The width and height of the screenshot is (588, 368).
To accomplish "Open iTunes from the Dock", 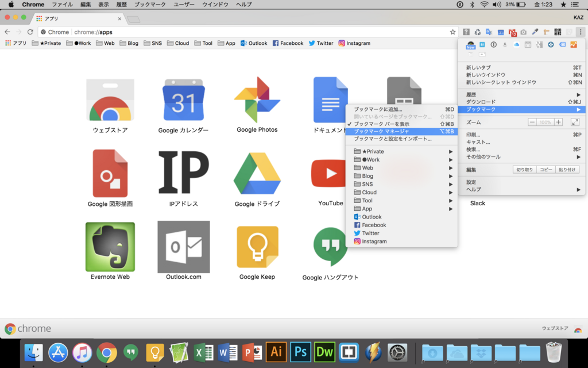I will pyautogui.click(x=82, y=352).
